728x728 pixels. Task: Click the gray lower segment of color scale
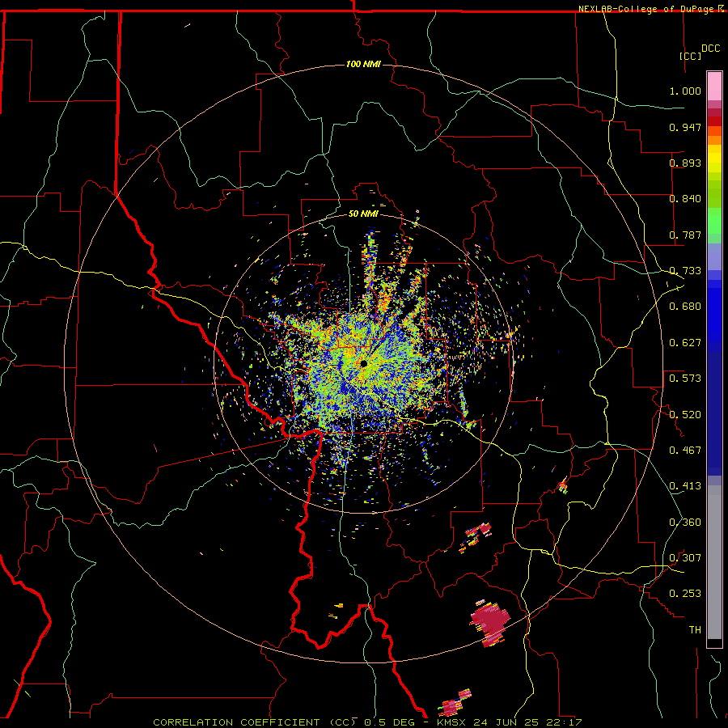(714, 562)
